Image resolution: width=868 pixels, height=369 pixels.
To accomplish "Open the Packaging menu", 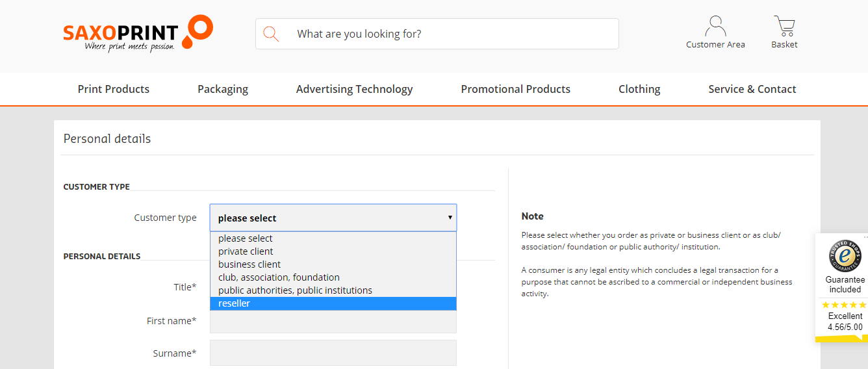I will click(x=223, y=89).
